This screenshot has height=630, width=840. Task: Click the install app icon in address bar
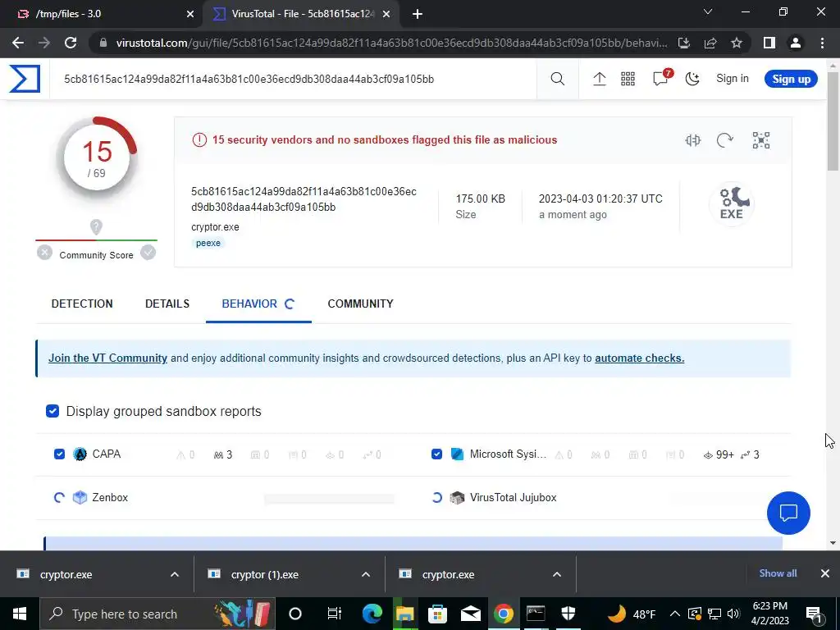684,43
